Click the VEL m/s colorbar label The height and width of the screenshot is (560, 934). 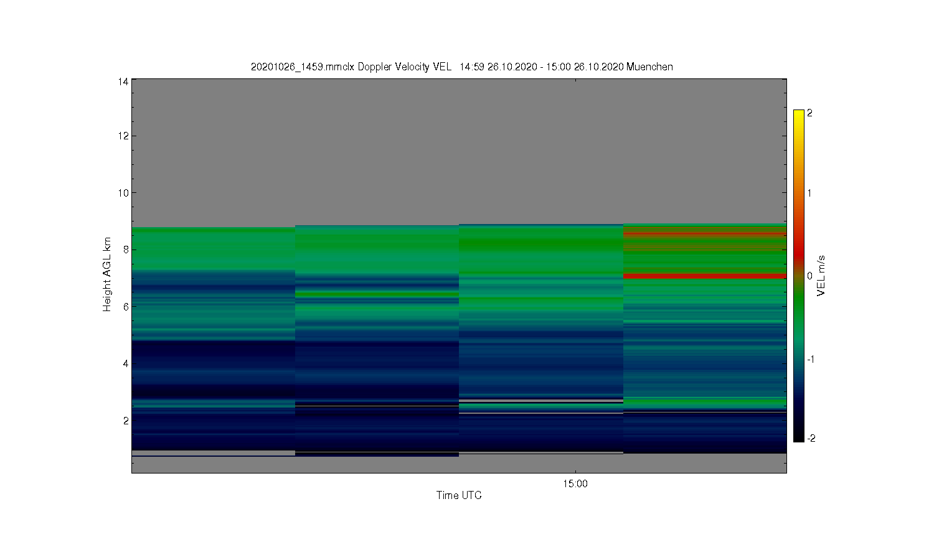coord(821,276)
